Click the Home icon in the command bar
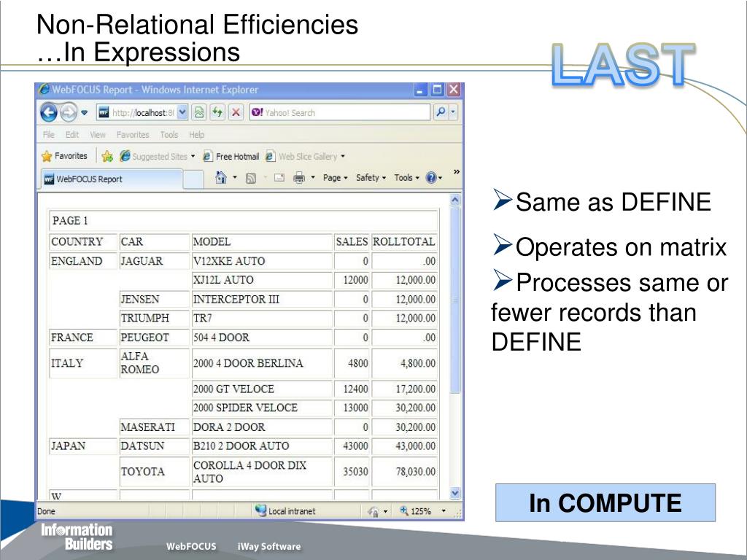747x560 pixels. 220,178
